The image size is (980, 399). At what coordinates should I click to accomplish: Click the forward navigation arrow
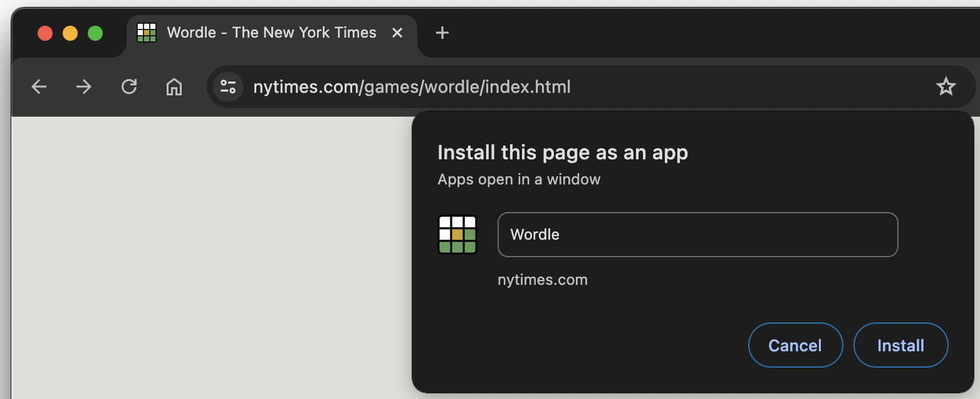click(x=84, y=87)
